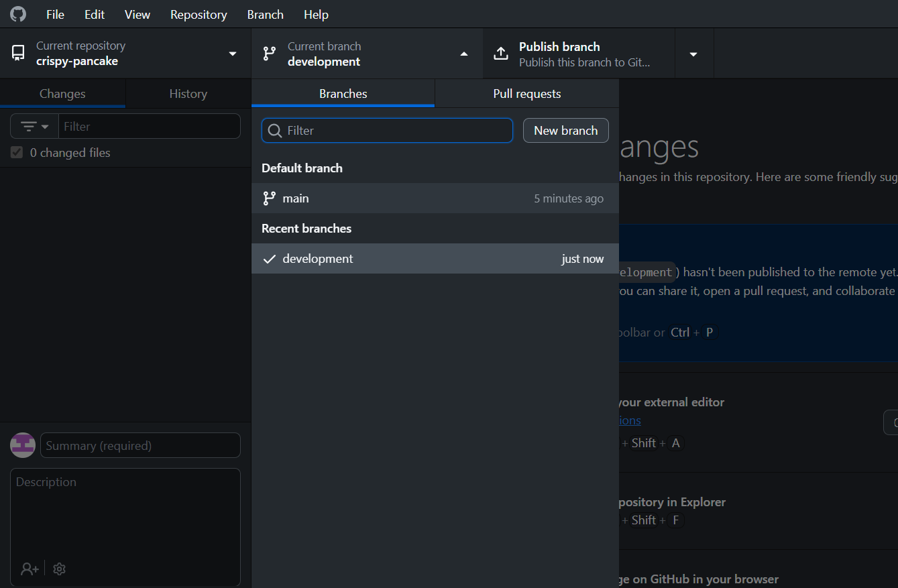Focus the changed files Filter field
The height and width of the screenshot is (588, 898).
point(150,126)
